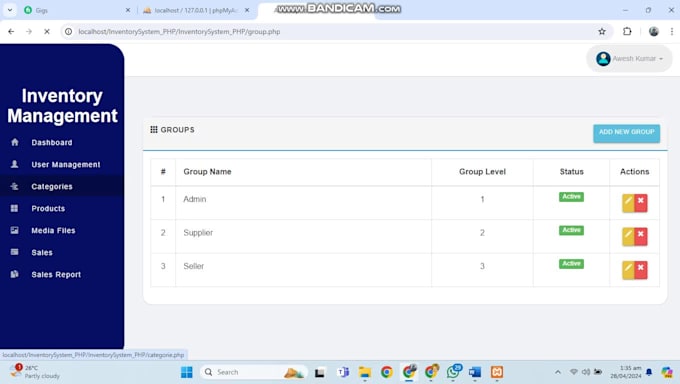The width and height of the screenshot is (680, 384).
Task: Switch to the phpMyAdmin browser tab
Action: tap(196, 10)
